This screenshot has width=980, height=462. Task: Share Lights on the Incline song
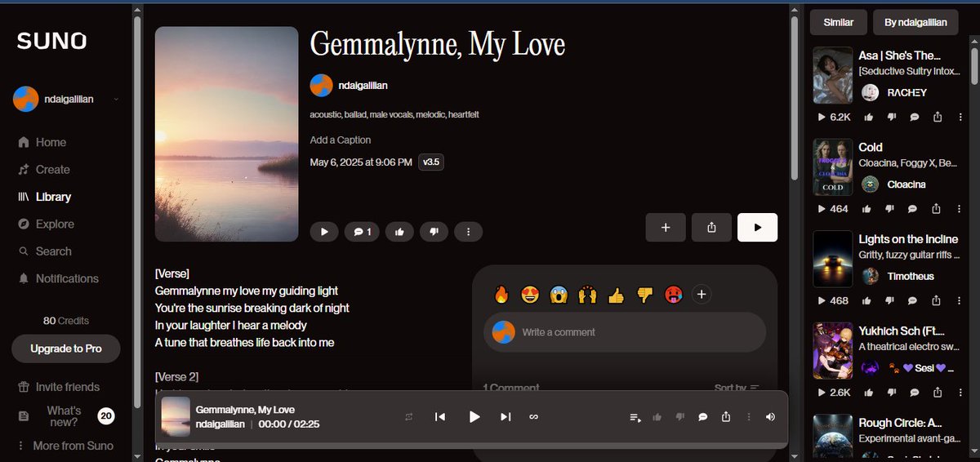click(x=938, y=300)
